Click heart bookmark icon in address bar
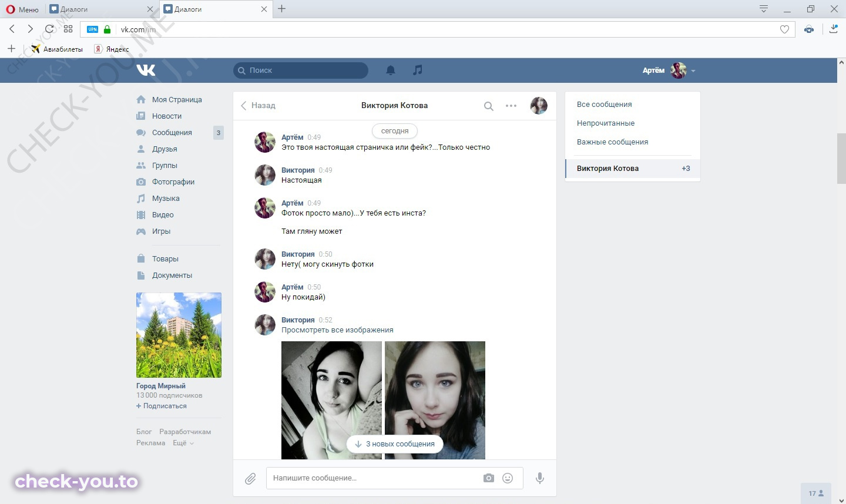This screenshot has width=846, height=504. coord(784,29)
